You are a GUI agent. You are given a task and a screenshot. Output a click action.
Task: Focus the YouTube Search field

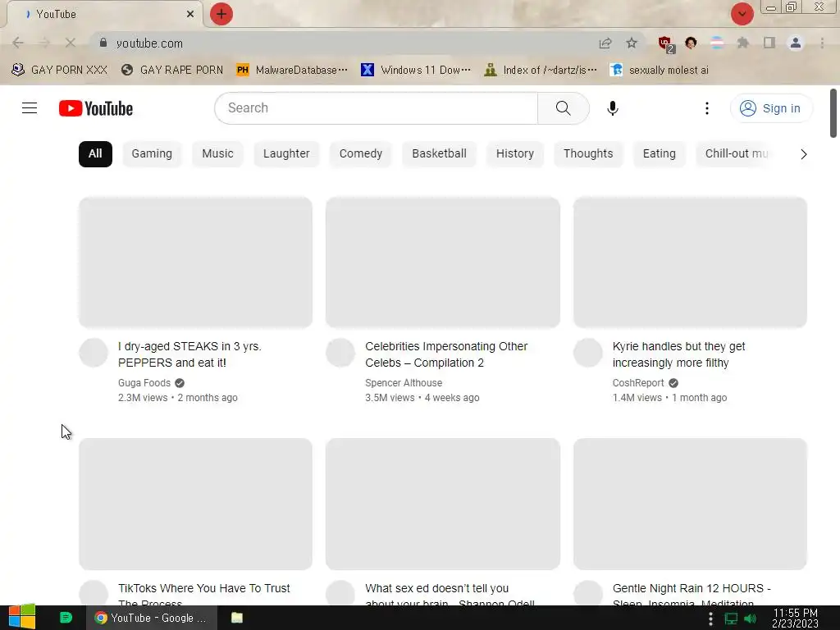click(x=376, y=108)
